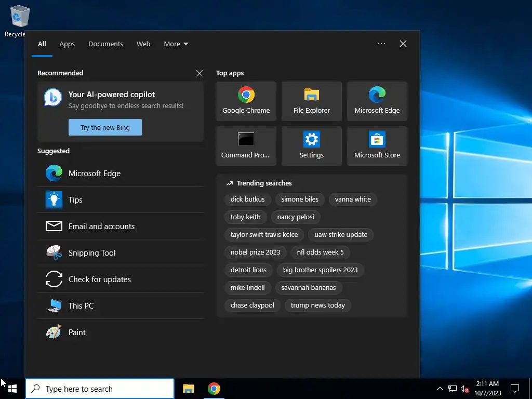
Task: Show hidden icons in system tray
Action: (x=440, y=389)
